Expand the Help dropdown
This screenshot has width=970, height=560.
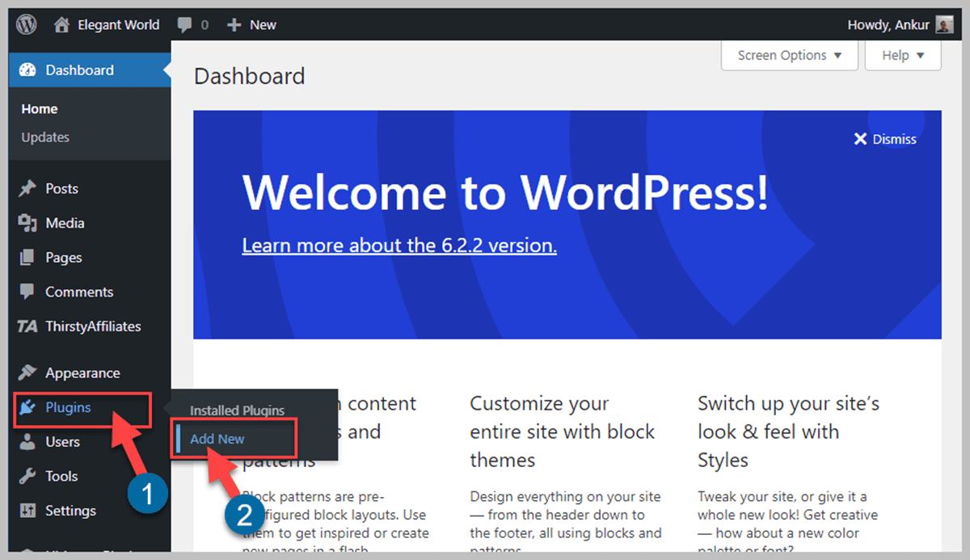click(x=902, y=55)
